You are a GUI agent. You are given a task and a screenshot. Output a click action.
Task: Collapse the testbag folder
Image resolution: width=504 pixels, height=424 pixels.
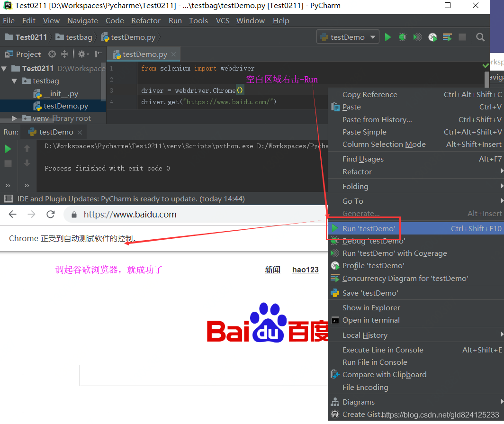(14, 81)
